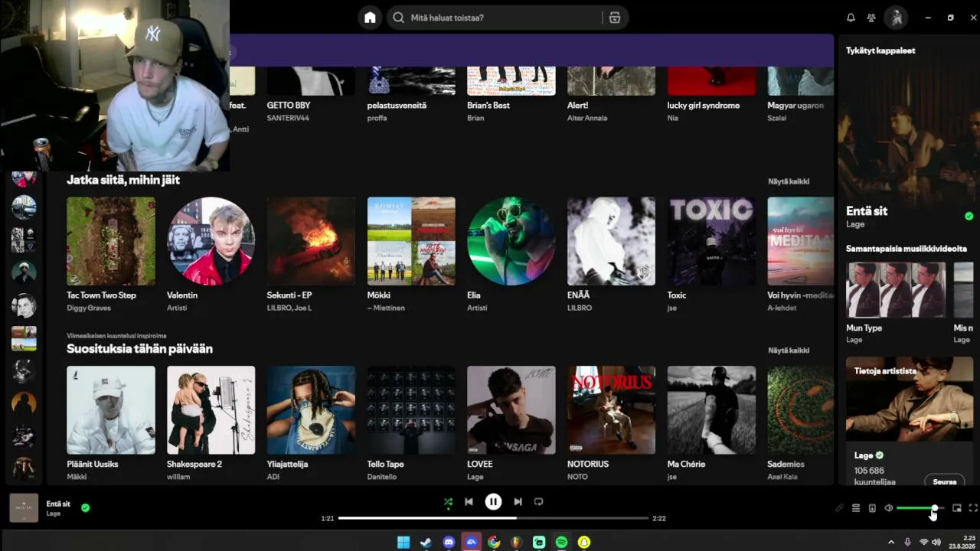Toggle the green check beside Entä sit in side panel
Screen dimensions: 980x551
(x=969, y=217)
